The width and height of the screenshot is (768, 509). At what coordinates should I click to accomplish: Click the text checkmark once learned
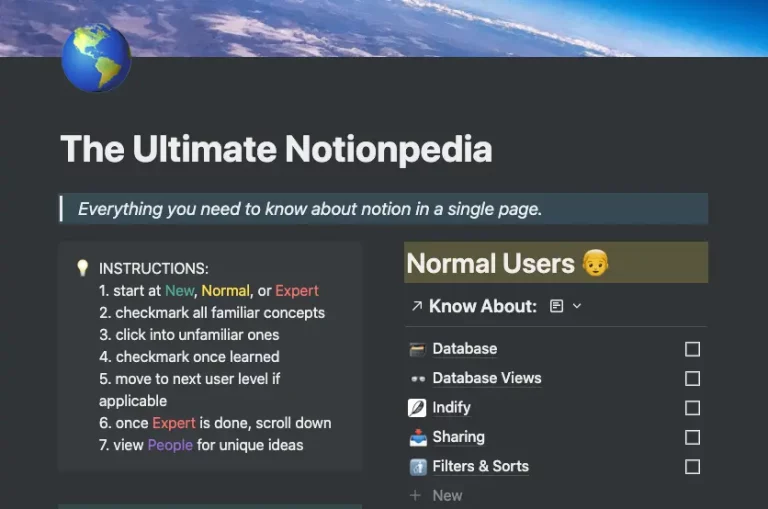pyautogui.click(x=197, y=357)
